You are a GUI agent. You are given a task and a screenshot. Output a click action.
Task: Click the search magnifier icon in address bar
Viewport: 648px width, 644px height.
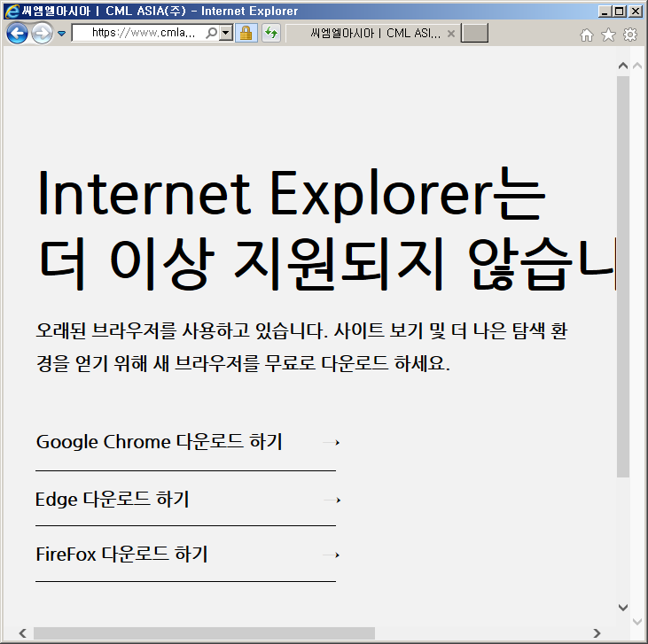coord(212,33)
